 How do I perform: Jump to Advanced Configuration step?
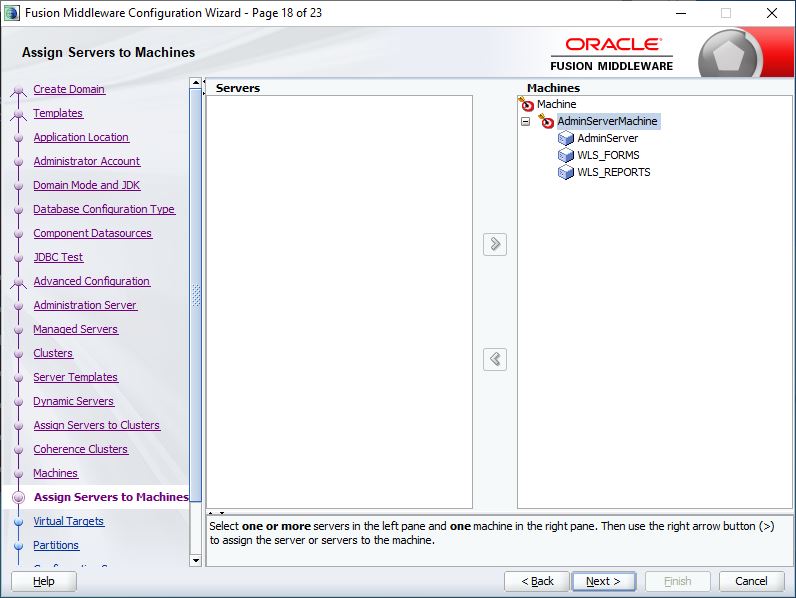pyautogui.click(x=91, y=281)
